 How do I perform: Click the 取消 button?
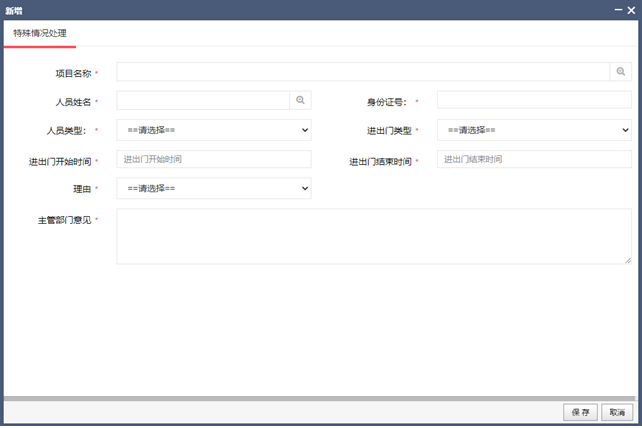pyautogui.click(x=616, y=412)
